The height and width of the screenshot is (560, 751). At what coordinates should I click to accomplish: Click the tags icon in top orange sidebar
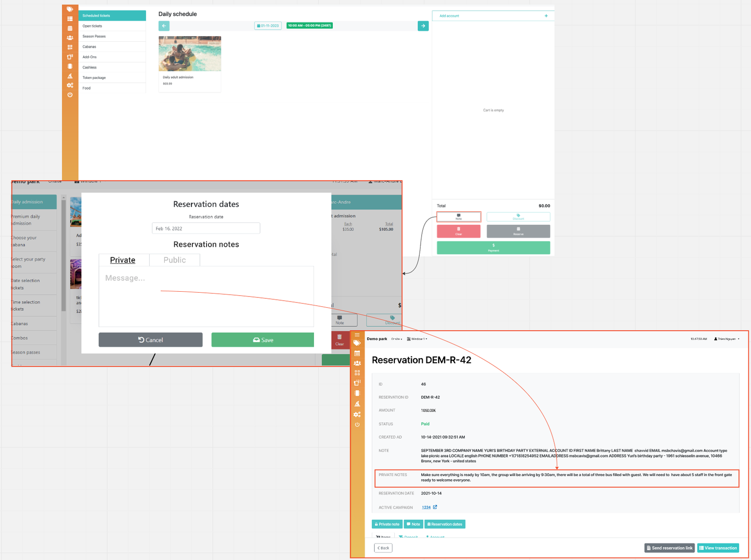tap(70, 9)
